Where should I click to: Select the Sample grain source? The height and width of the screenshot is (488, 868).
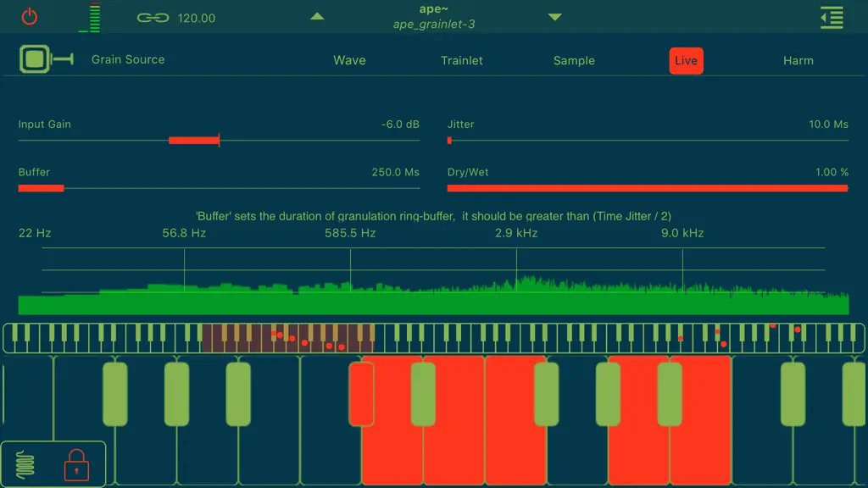[574, 60]
